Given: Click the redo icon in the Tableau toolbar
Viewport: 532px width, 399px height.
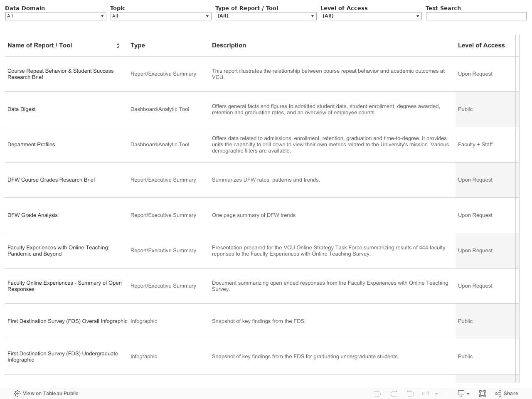Looking at the screenshot, I should (x=394, y=393).
